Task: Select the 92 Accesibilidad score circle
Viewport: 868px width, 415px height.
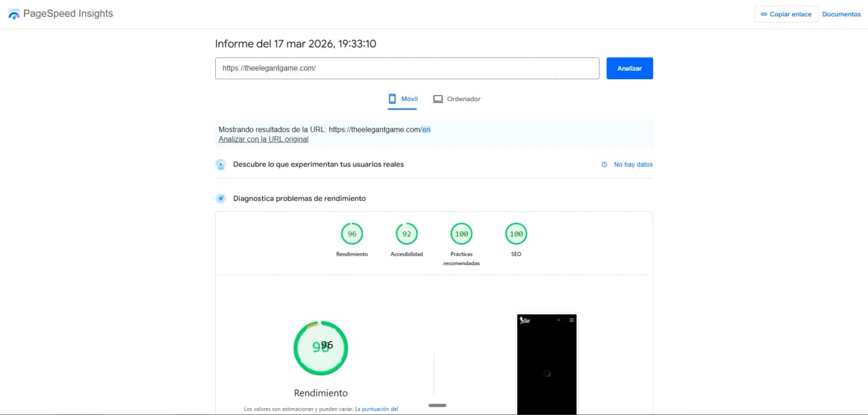Action: pyautogui.click(x=406, y=234)
